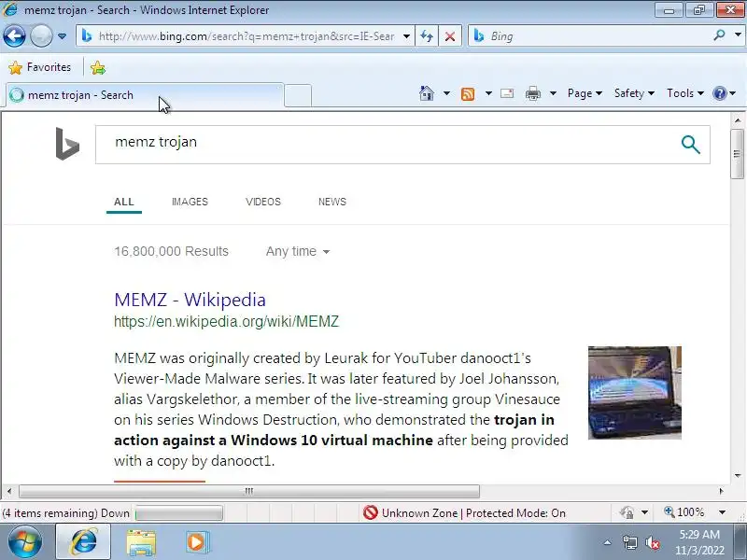Click Internet Explorer taskbar icon

pos(83,542)
